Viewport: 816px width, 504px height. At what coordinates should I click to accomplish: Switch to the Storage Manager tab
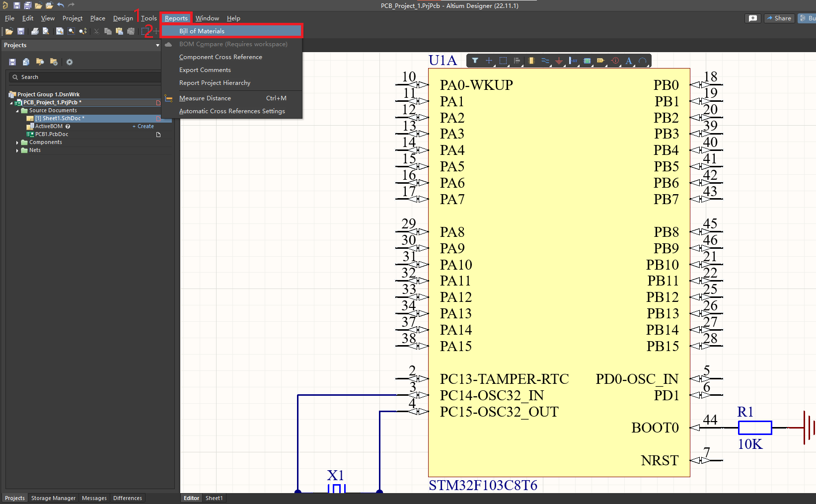pos(53,498)
